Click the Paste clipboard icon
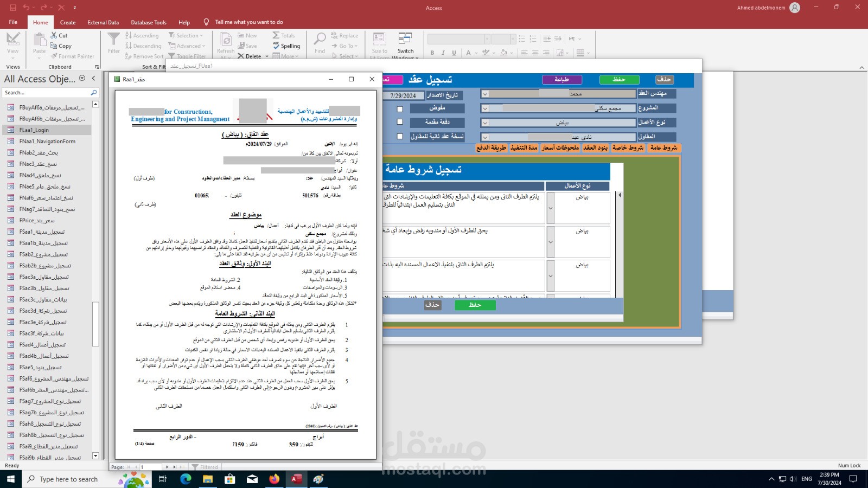 pyautogui.click(x=40, y=39)
